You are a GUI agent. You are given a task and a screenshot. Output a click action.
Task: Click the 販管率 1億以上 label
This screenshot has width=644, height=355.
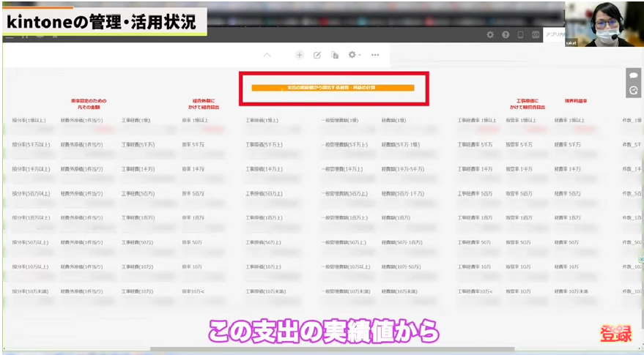pos(521,120)
